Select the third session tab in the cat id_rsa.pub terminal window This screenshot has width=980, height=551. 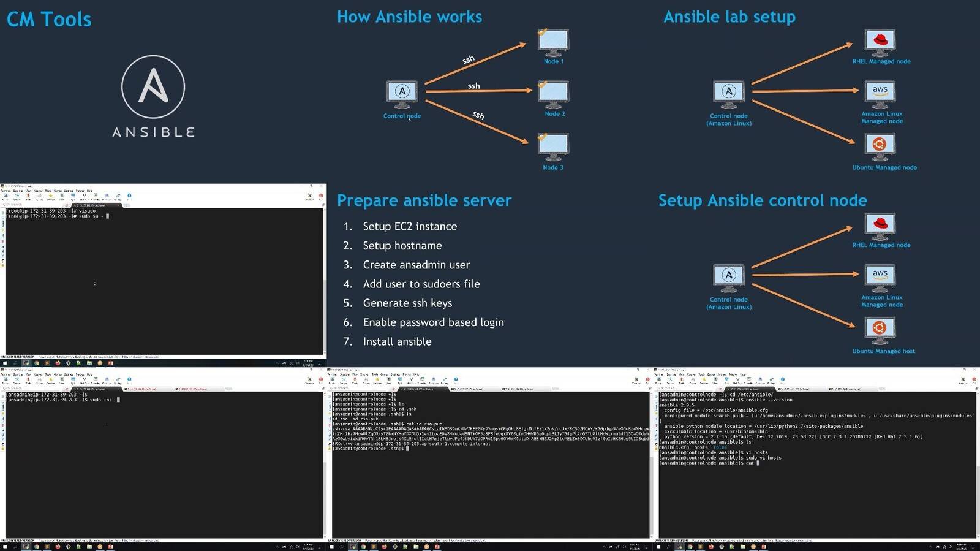tap(526, 389)
